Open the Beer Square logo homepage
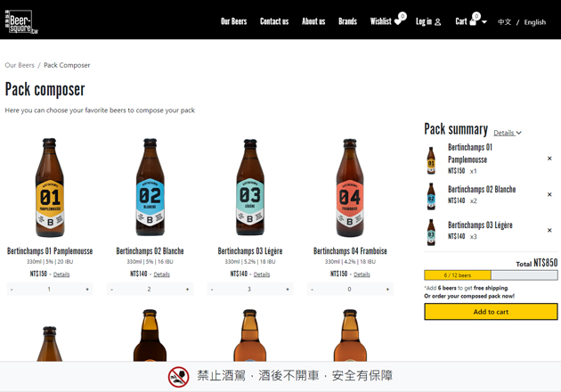The image size is (561, 392). 21,21
